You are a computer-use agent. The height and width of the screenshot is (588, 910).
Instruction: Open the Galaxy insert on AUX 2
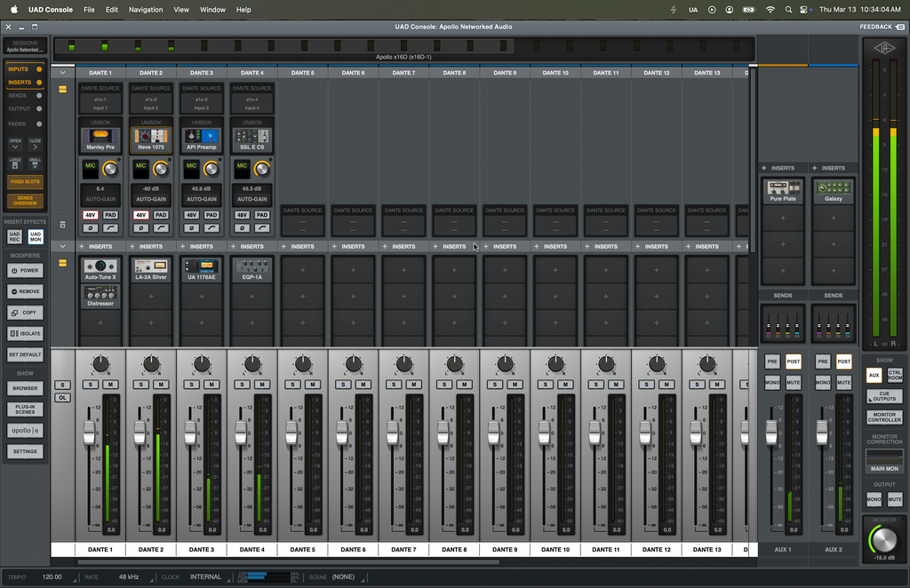pos(833,191)
